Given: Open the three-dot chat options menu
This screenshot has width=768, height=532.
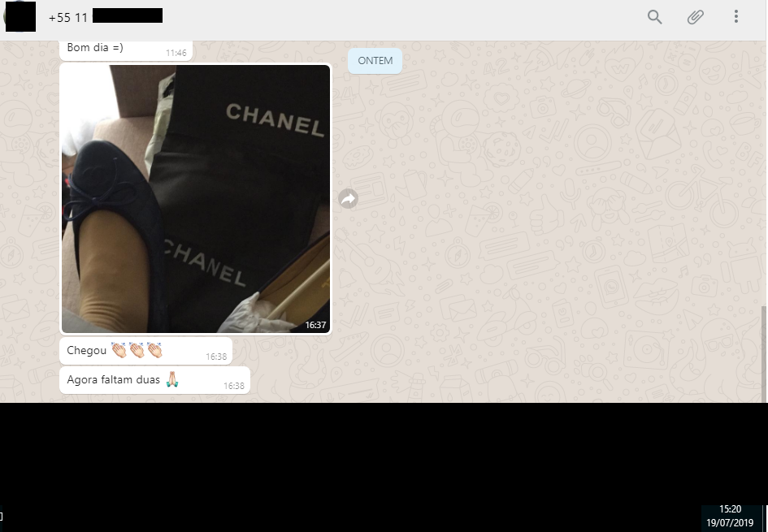Looking at the screenshot, I should point(735,16).
